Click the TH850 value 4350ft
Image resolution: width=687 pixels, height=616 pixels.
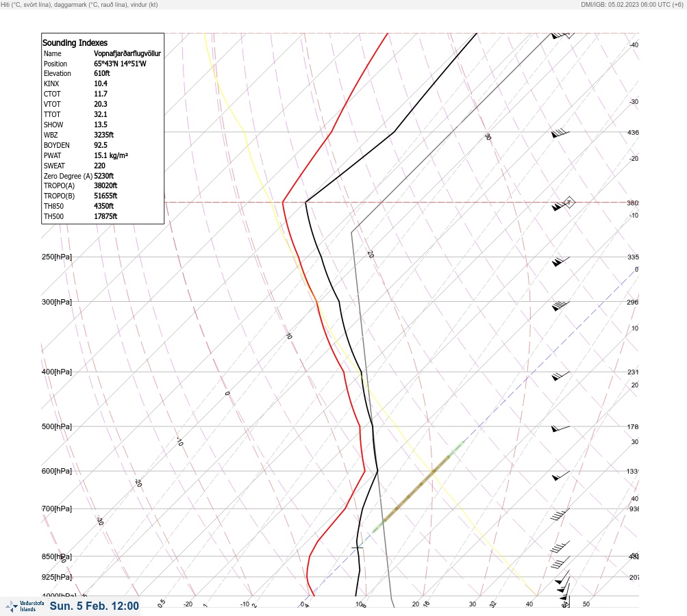[104, 206]
